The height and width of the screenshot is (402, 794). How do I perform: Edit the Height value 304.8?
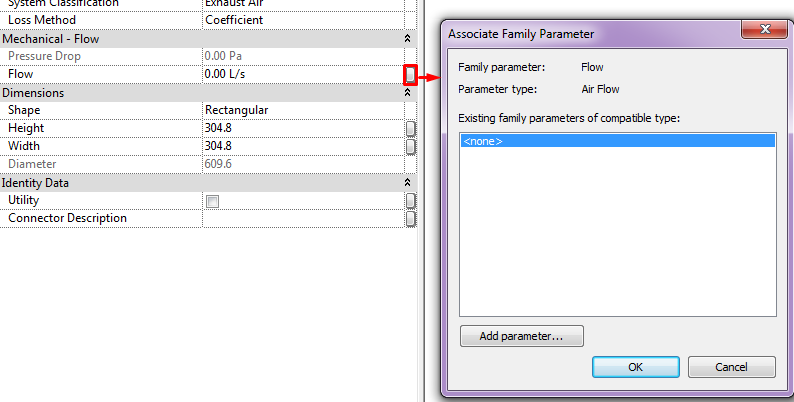(x=303, y=128)
